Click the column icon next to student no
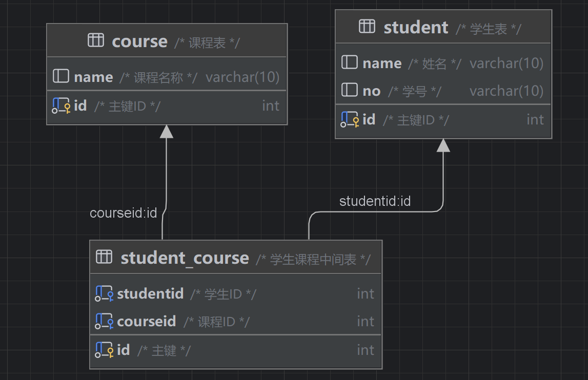Image resolution: width=588 pixels, height=380 pixels. (x=350, y=91)
